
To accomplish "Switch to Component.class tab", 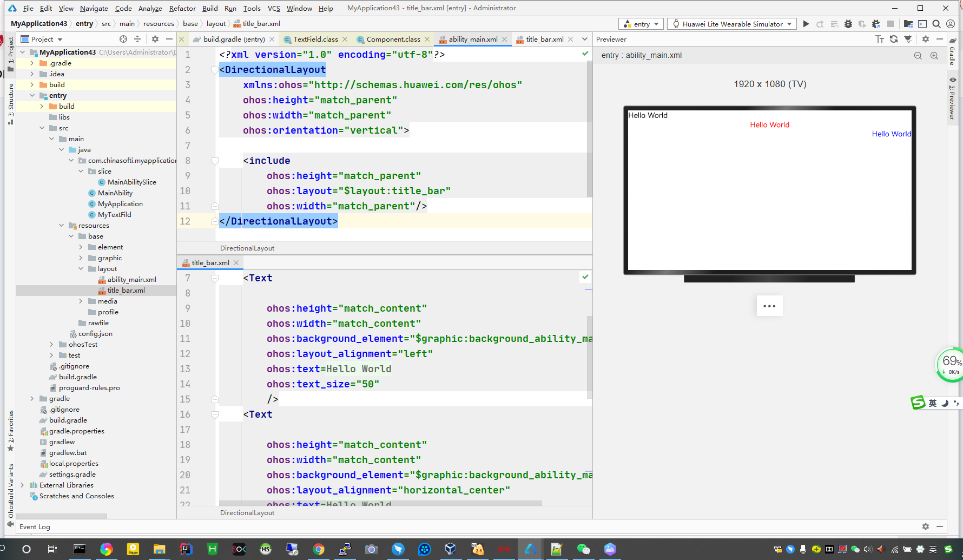I will (393, 39).
